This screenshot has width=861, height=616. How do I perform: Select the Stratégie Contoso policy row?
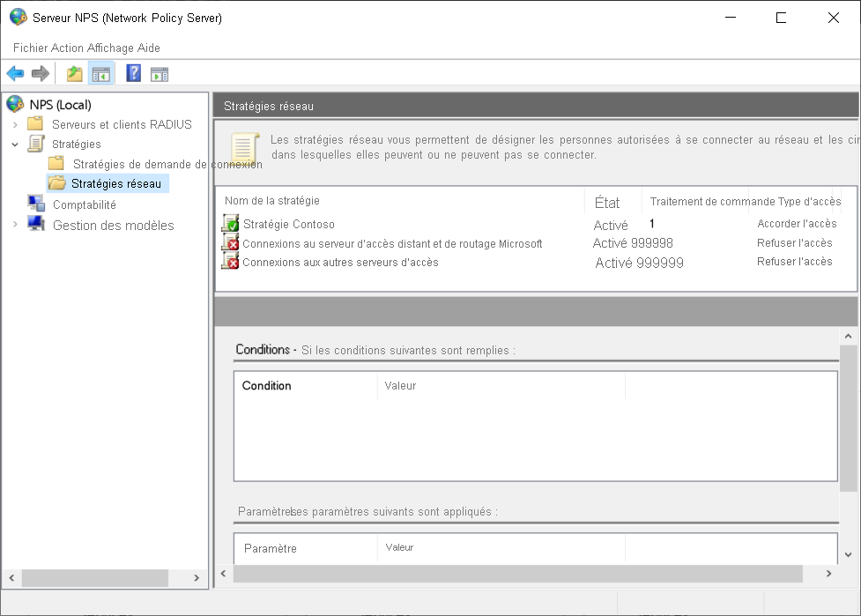click(x=289, y=224)
